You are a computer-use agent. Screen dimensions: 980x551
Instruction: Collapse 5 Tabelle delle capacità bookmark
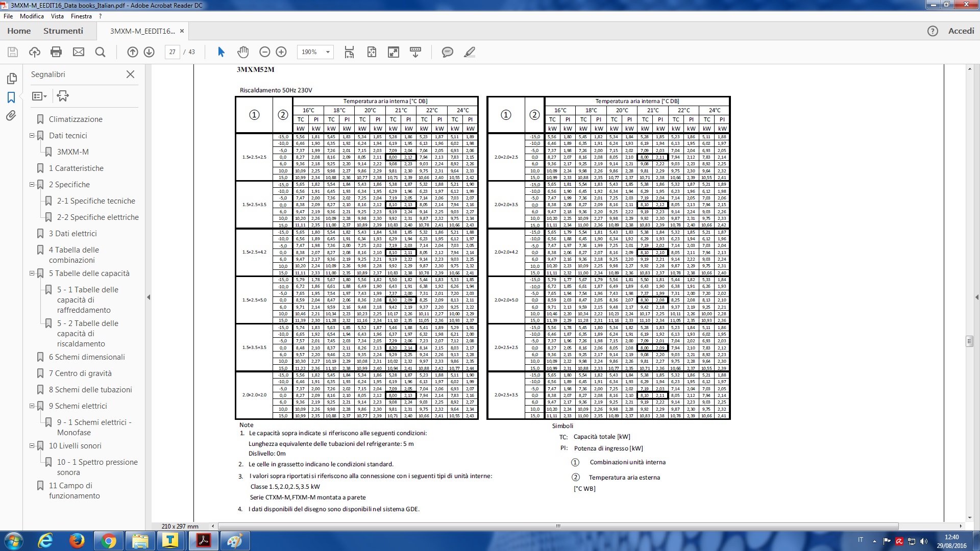pyautogui.click(x=32, y=273)
